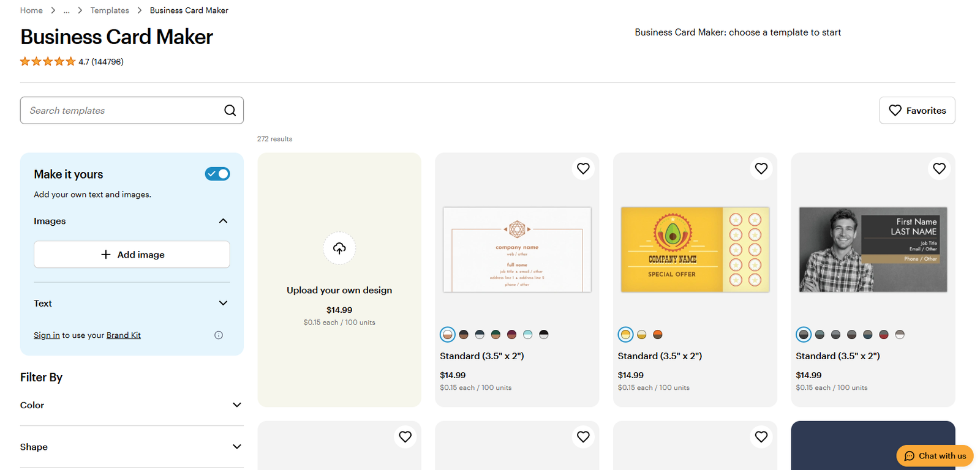Click the upload cloud icon
Screen dimensions: 980x470
339,248
